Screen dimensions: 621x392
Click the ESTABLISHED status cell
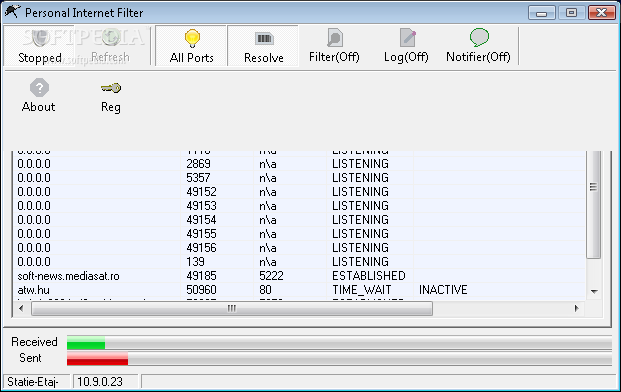(369, 276)
